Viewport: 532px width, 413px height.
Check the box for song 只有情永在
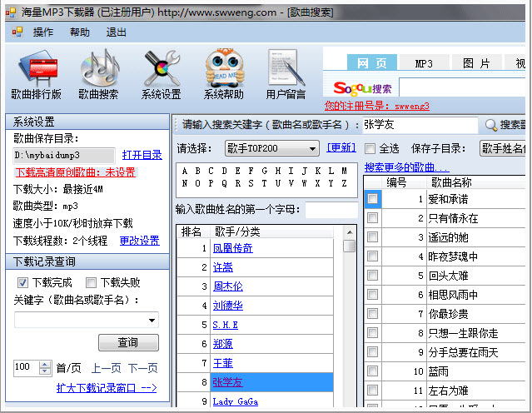[372, 218]
